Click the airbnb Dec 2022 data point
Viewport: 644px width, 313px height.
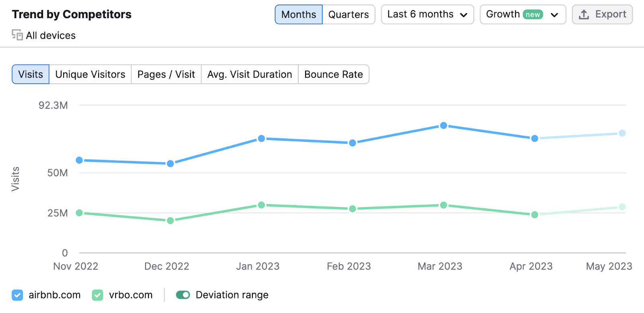pyautogui.click(x=170, y=164)
